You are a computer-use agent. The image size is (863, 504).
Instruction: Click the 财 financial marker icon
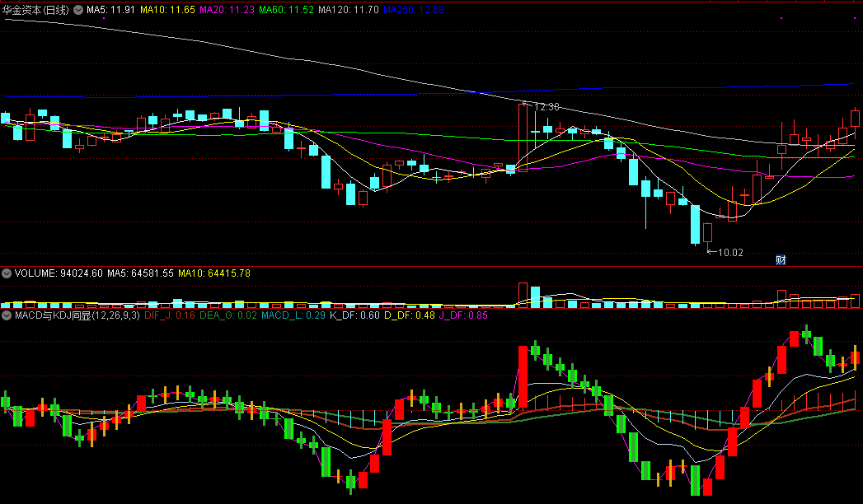click(781, 260)
